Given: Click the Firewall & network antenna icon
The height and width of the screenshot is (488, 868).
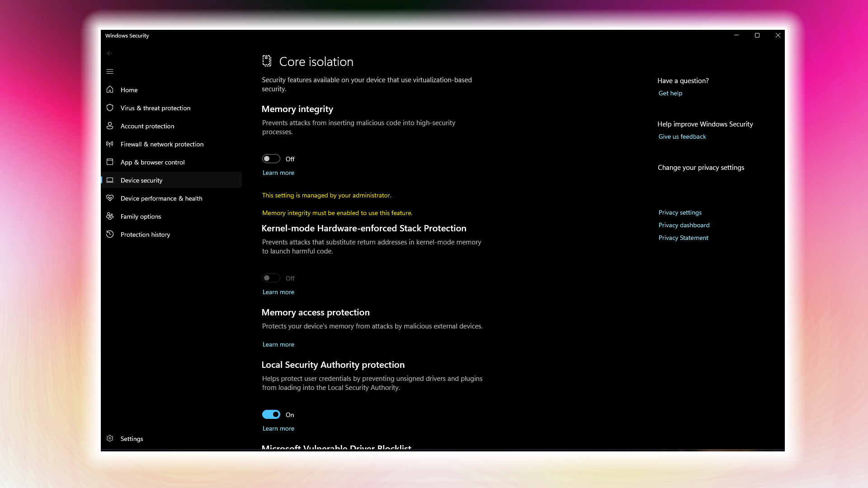Looking at the screenshot, I should [x=110, y=144].
